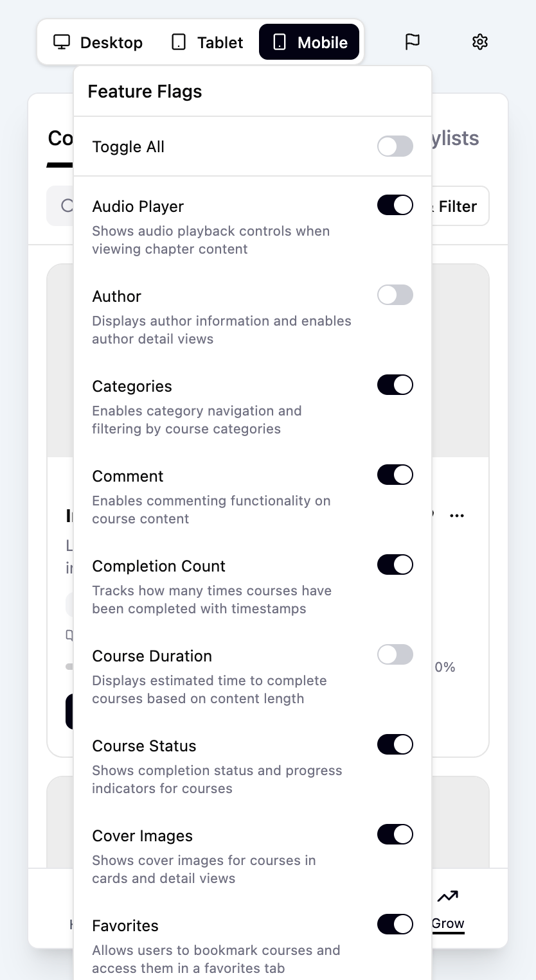
Task: Click the Grow trending chart icon
Action: click(447, 895)
